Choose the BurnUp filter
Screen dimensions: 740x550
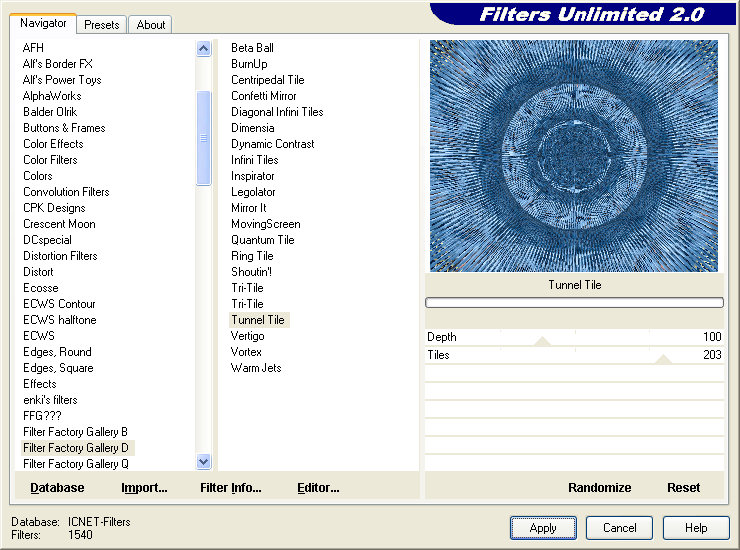point(249,64)
